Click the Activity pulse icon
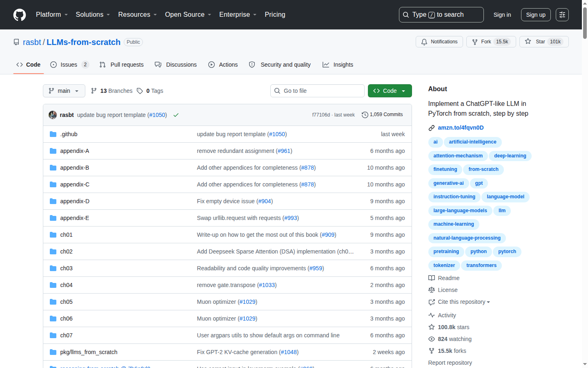Screen dimensions: 588x368 click(432, 315)
